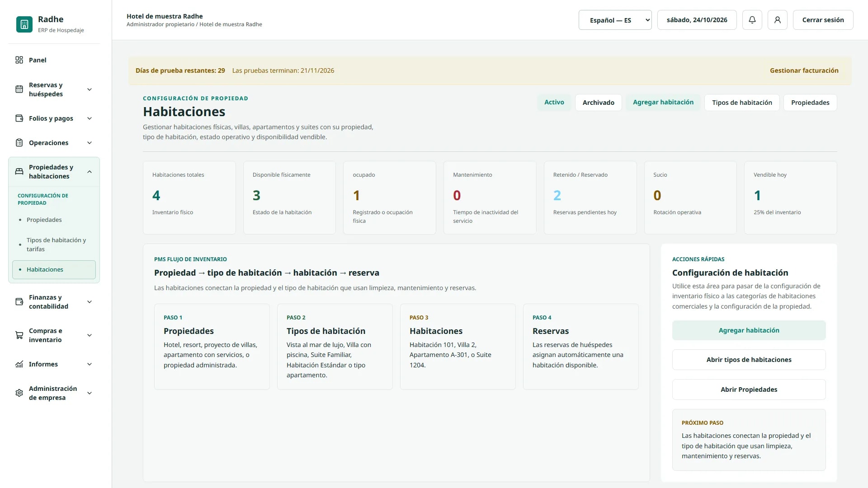This screenshot has height=488, width=868.
Task: Click the Operaciones clipboard icon
Action: [19, 143]
